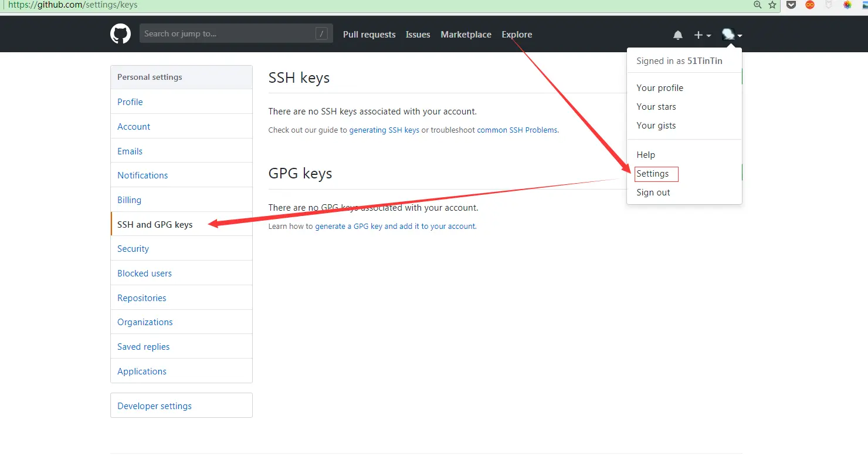Viewport: 868px width, 466px height.
Task: Go to Applications settings
Action: 181,372
